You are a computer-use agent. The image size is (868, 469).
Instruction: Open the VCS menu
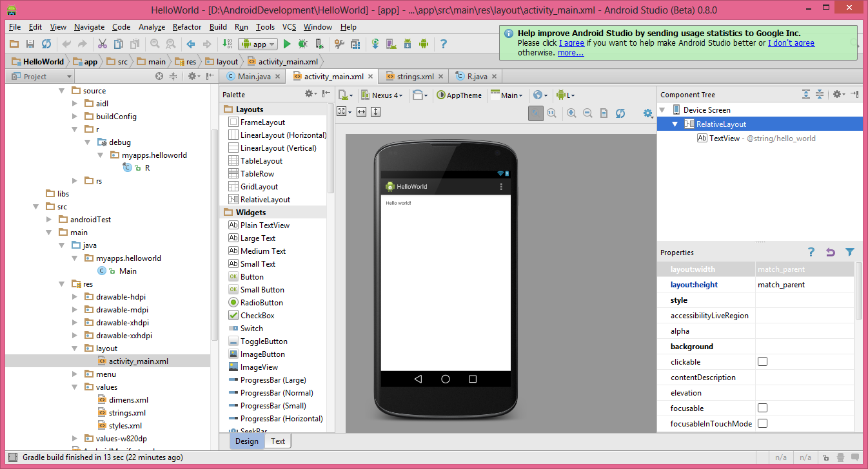pos(290,27)
